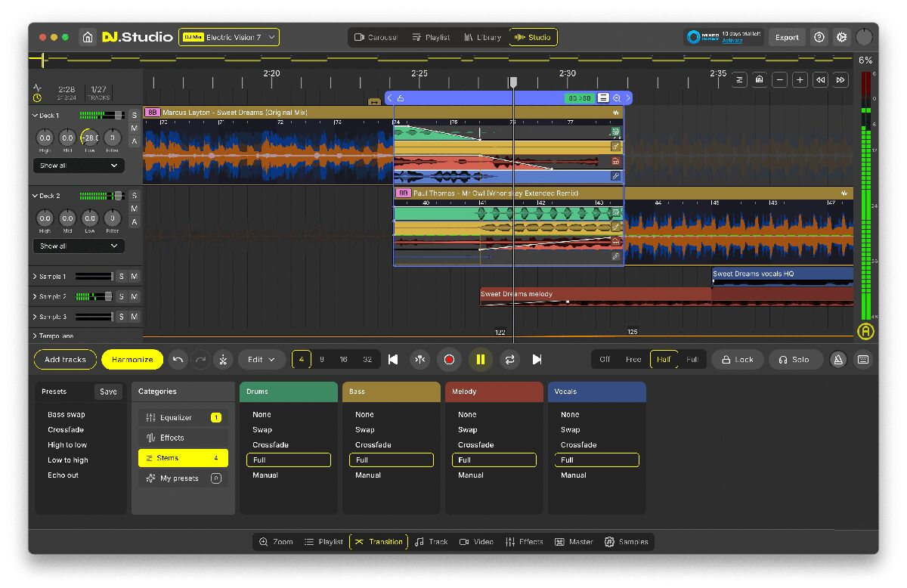Expand Deck 1 Show all dropdown
This screenshot has height=588, width=907.
[79, 166]
